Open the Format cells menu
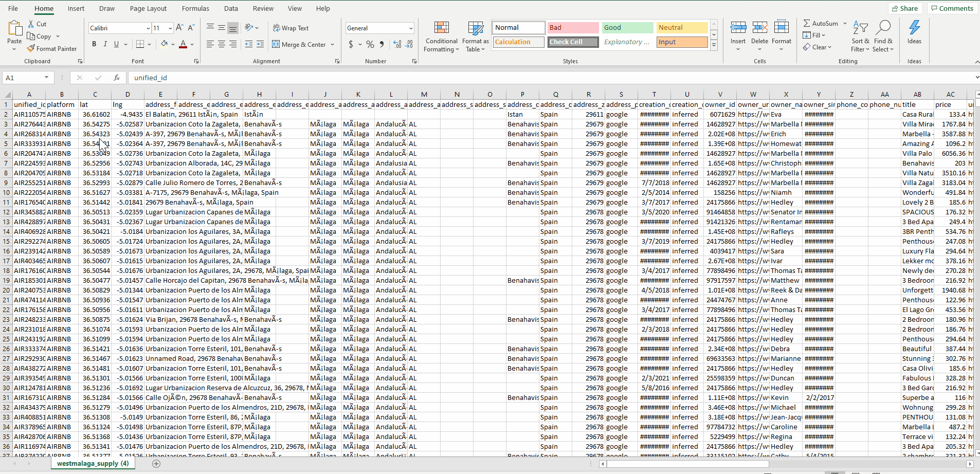This screenshot has width=980, height=474. tap(781, 36)
